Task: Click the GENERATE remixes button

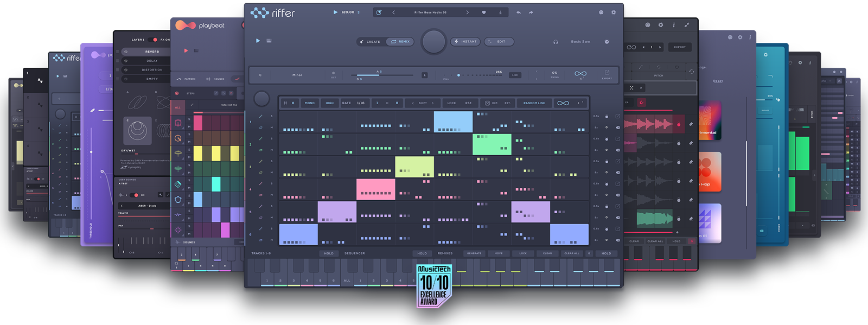Action: 474,253
